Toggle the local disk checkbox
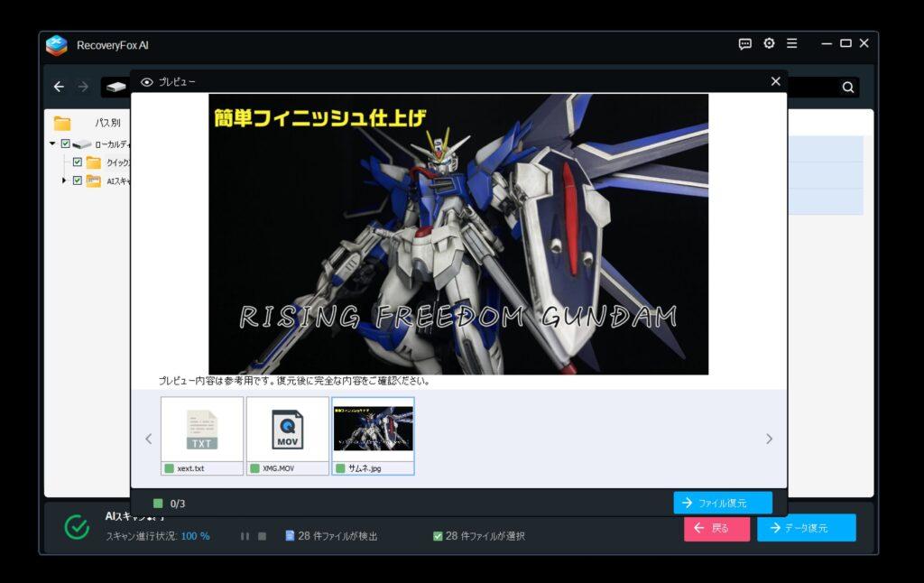 coord(65,143)
